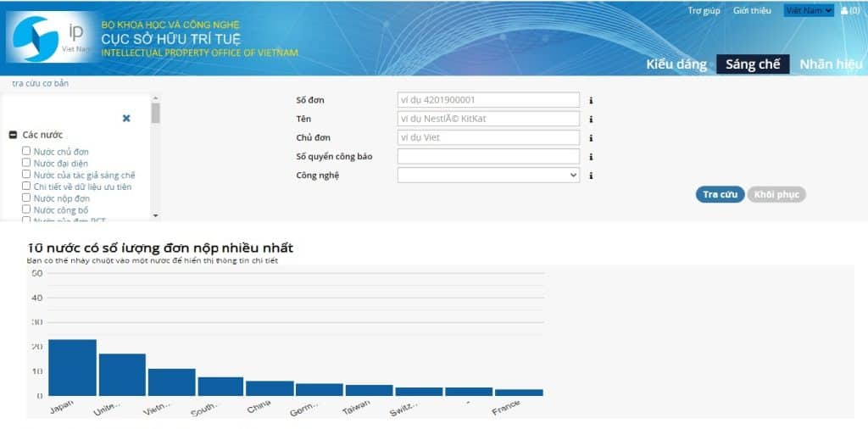Screen dimensions: 868x429
Task: Toggle the Nước nộp đơn checkbox
Action: tap(26, 198)
